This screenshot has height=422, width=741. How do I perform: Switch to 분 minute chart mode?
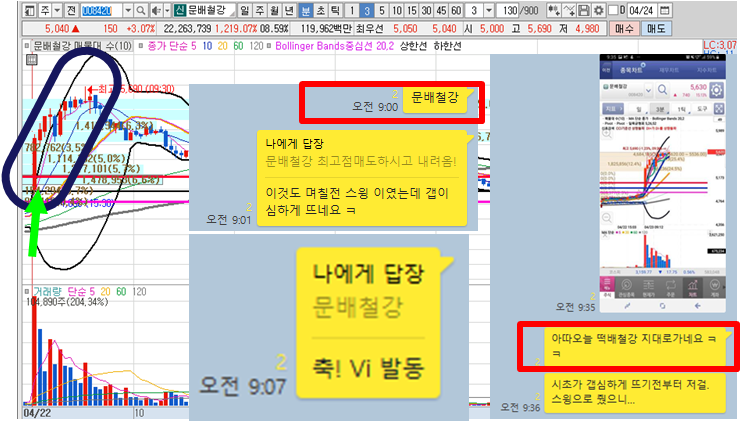click(x=305, y=10)
